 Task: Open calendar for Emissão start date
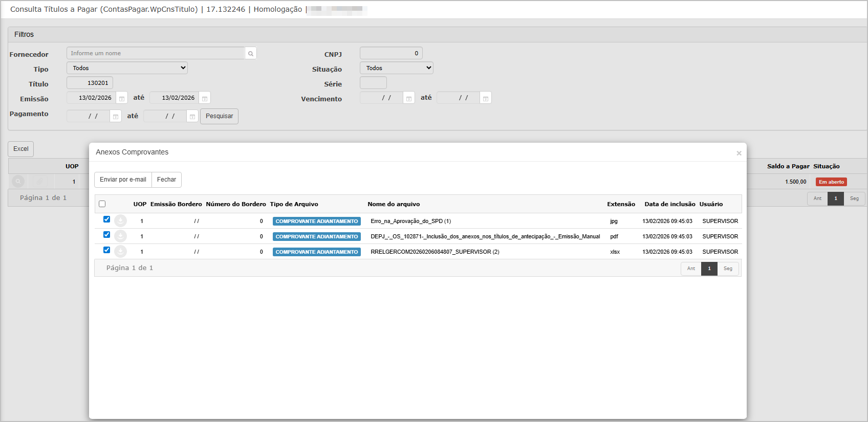[122, 98]
